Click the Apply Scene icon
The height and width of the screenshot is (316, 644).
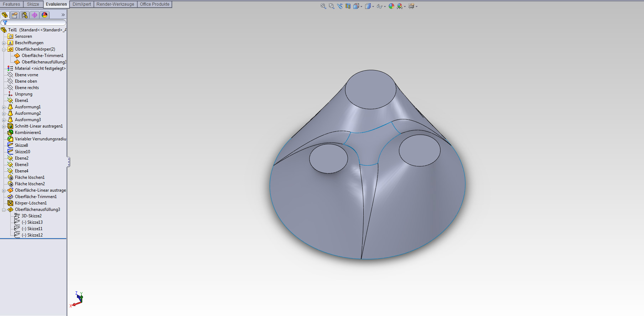tap(400, 6)
